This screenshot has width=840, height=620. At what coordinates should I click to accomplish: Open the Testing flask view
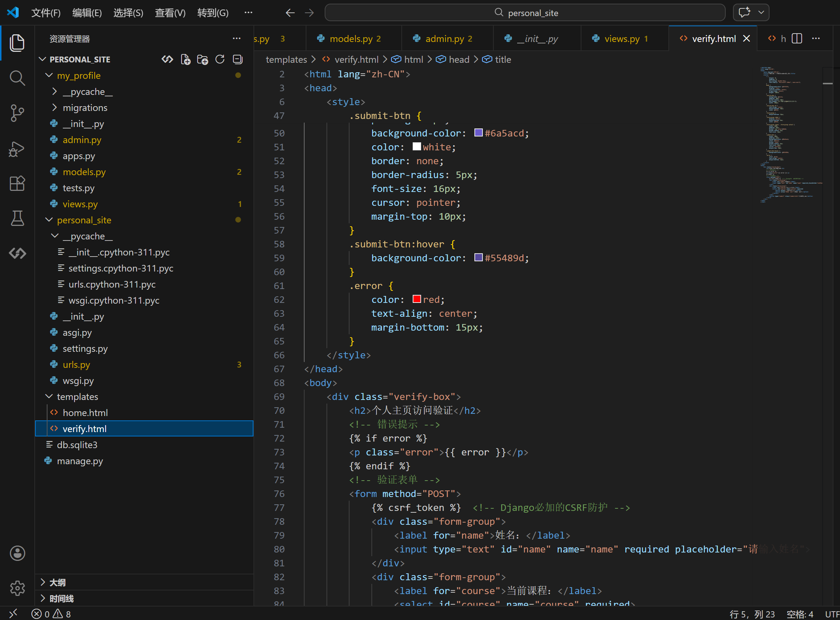pyautogui.click(x=17, y=218)
